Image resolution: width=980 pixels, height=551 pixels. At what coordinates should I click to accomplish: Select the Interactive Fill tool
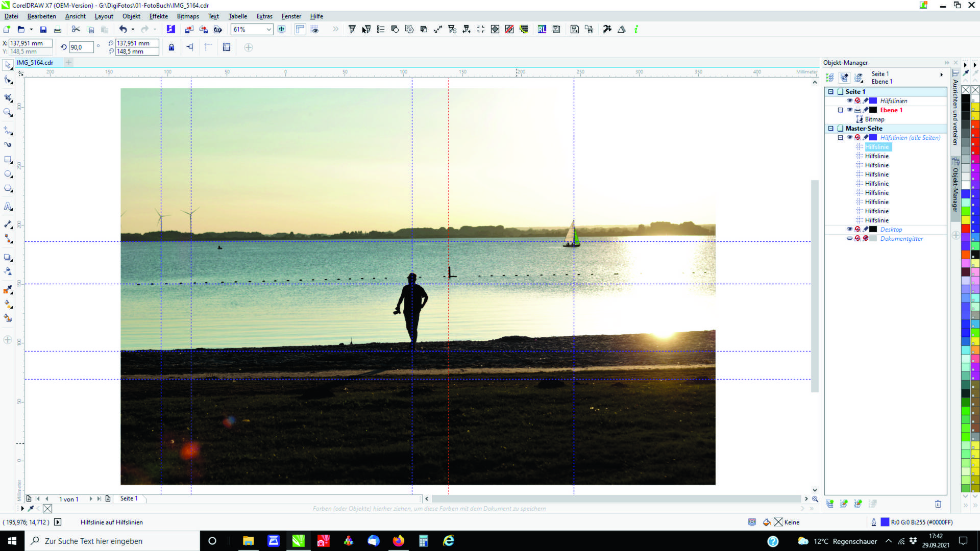8,304
